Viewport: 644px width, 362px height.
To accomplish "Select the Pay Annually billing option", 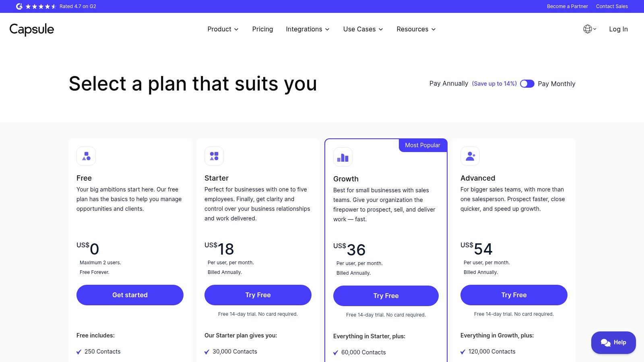I will pos(448,84).
